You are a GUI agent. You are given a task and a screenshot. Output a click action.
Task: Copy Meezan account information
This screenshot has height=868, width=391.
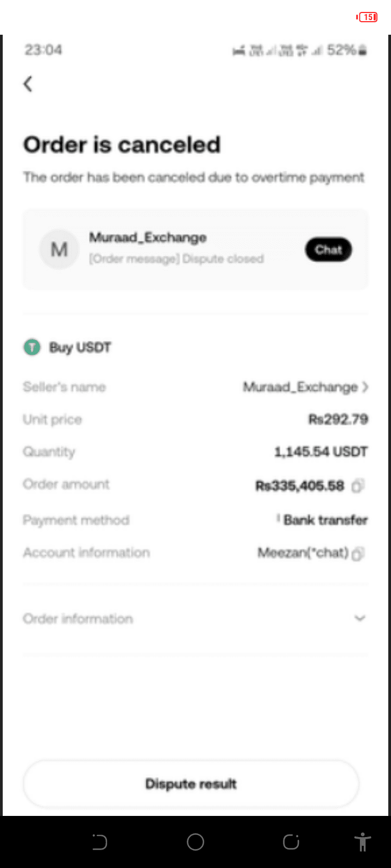click(357, 553)
